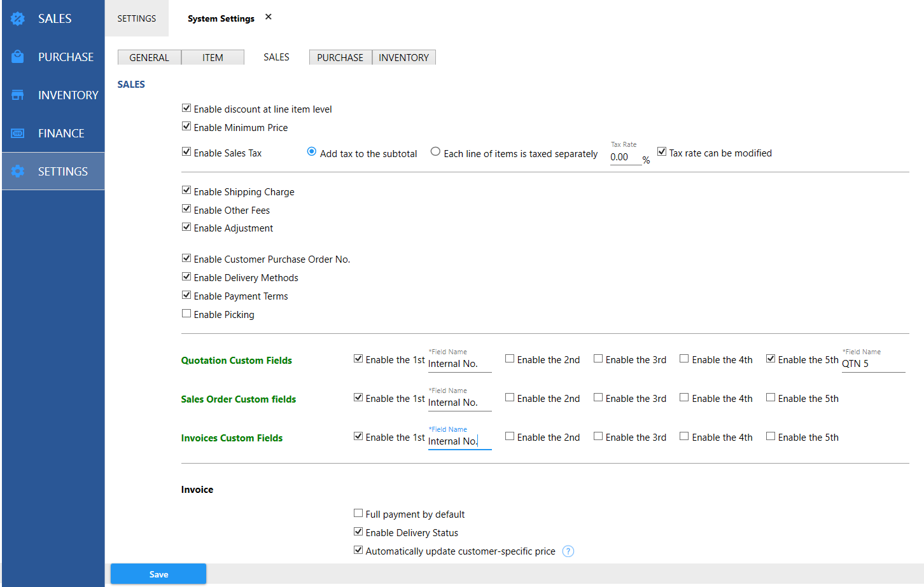Switch to the GENERAL settings tab
Viewport: 924px width, 587px height.
pos(149,57)
